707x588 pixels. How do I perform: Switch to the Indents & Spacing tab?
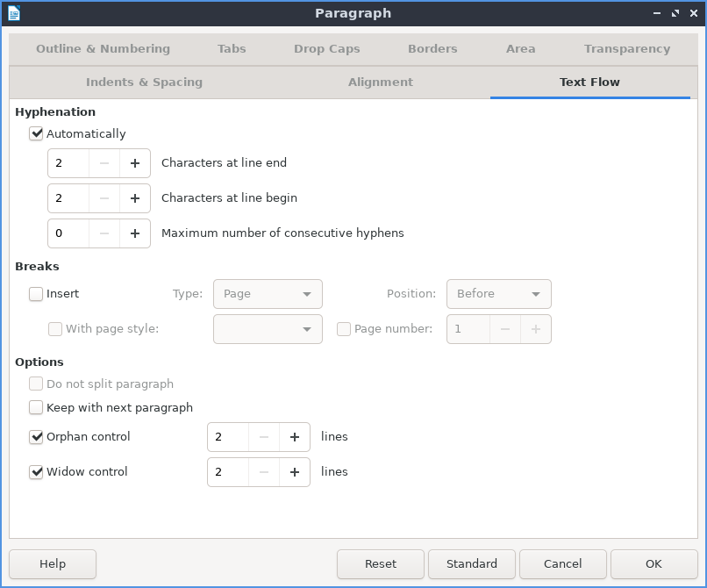[144, 82]
